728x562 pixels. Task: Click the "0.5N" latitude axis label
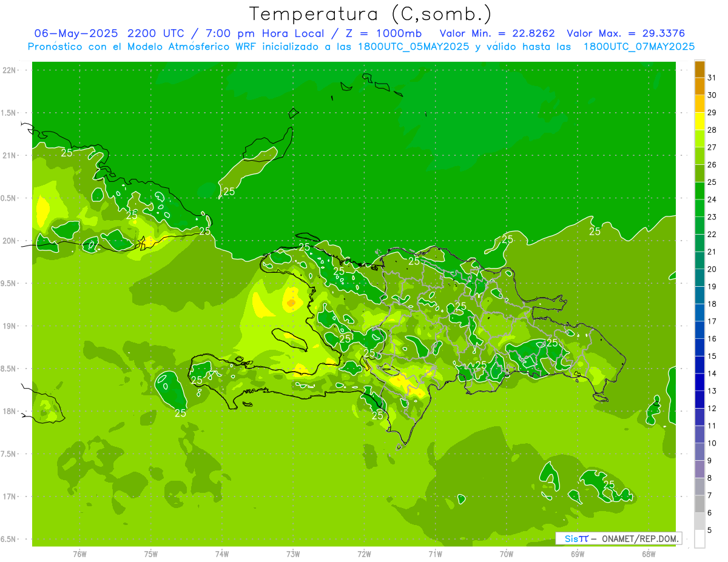9,198
